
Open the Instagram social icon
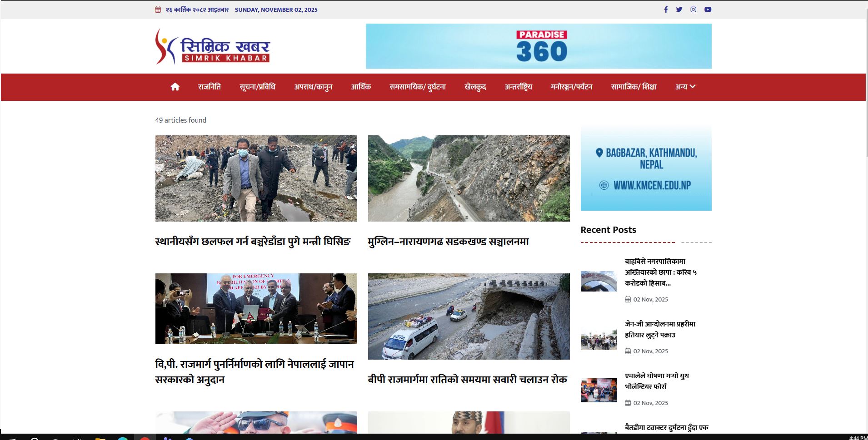point(693,10)
